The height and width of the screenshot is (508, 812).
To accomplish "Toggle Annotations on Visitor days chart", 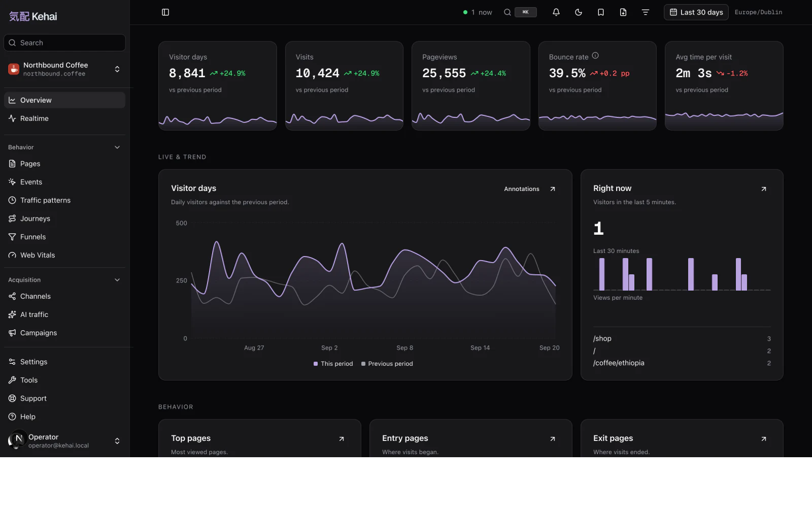I will tap(522, 189).
